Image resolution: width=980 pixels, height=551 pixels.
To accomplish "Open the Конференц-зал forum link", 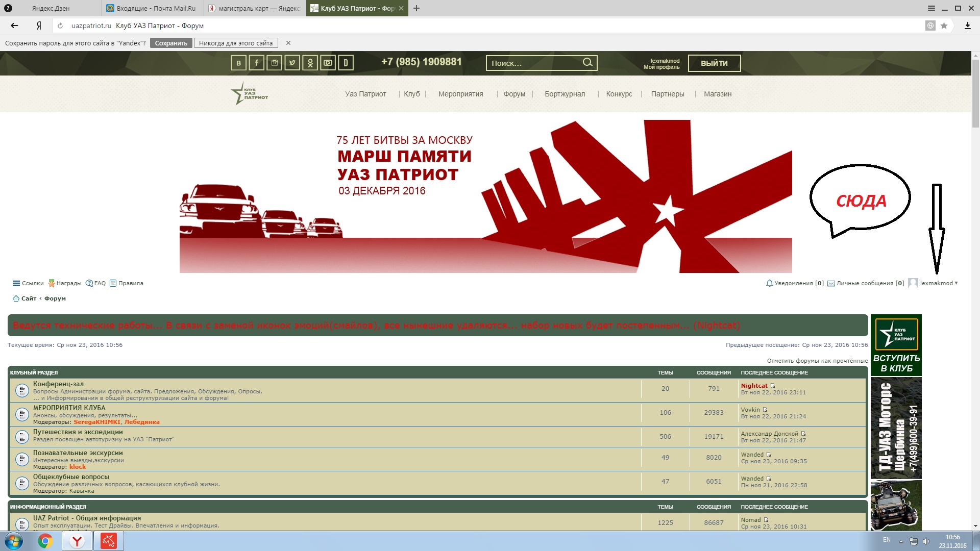I will point(58,384).
